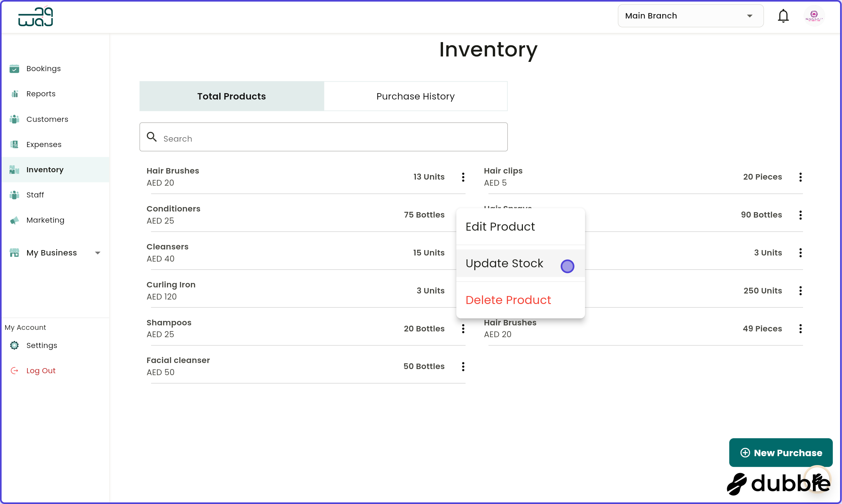Switch to the Purchase History tab
Viewport: 842px width, 504px height.
click(x=415, y=96)
